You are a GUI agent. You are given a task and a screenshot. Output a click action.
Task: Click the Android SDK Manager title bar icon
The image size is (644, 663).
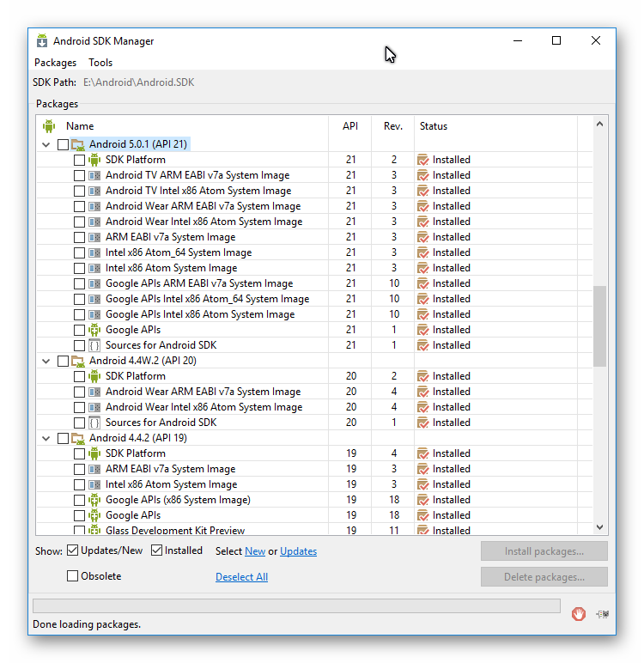(x=42, y=41)
